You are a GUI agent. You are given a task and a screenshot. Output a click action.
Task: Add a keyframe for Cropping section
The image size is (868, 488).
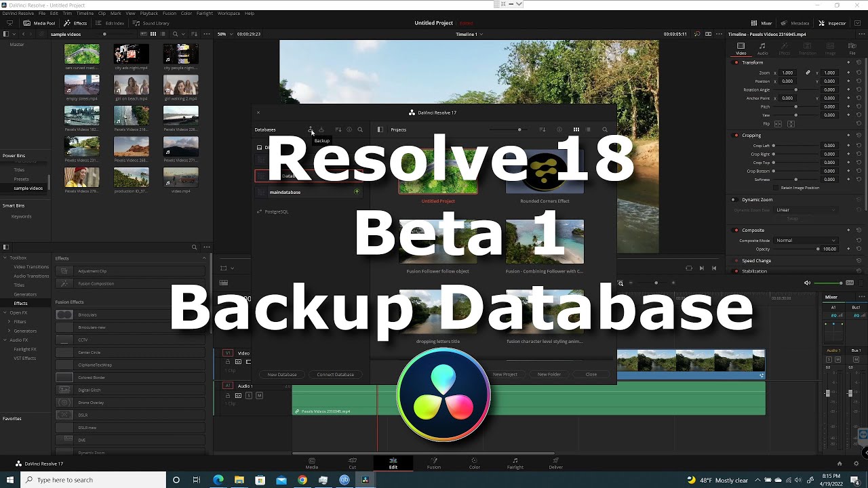click(848, 135)
